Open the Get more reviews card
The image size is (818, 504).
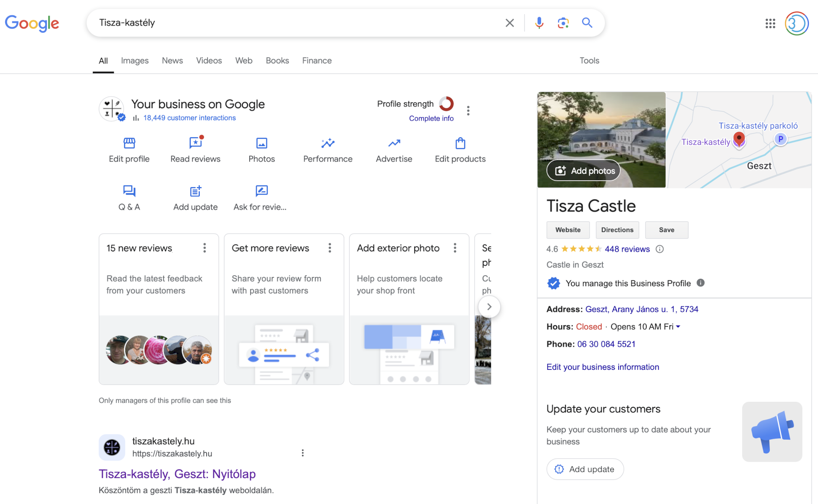click(x=284, y=309)
